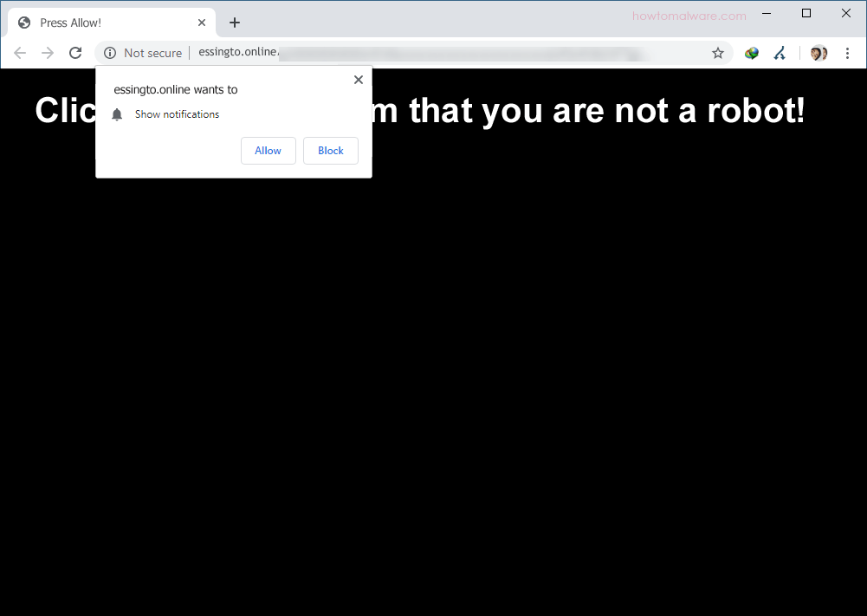The image size is (867, 616).
Task: Close the Press Allow! tab
Action: pyautogui.click(x=202, y=22)
